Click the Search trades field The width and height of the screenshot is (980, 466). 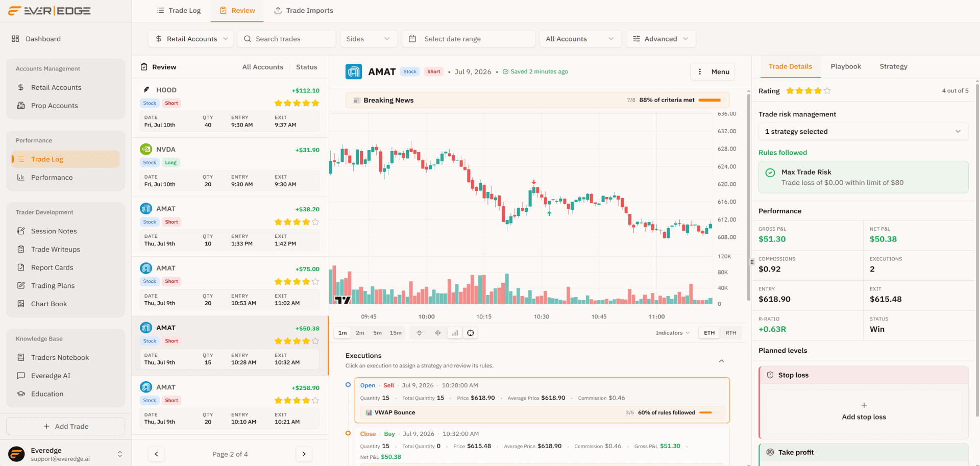tap(286, 39)
